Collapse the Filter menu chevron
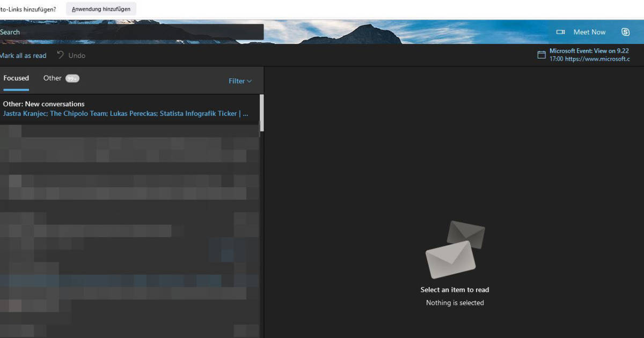The image size is (644, 338). (x=249, y=81)
